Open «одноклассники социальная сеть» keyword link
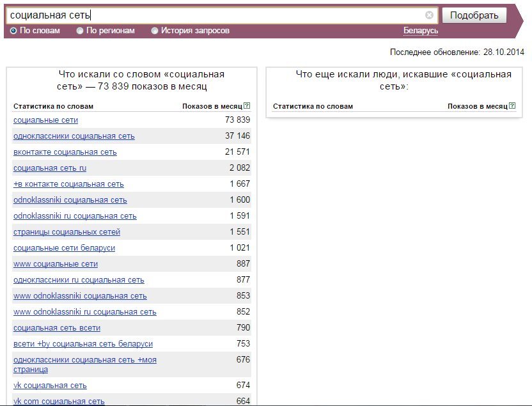Viewport: 532px width, 406px height. [x=74, y=136]
